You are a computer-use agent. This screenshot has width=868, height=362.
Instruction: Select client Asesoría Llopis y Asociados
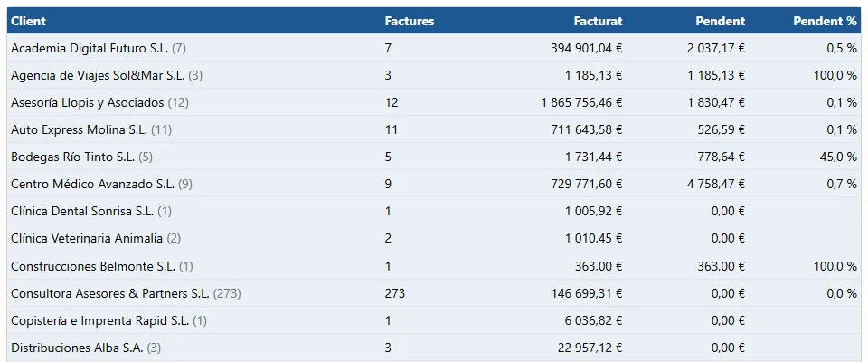[x=88, y=102]
